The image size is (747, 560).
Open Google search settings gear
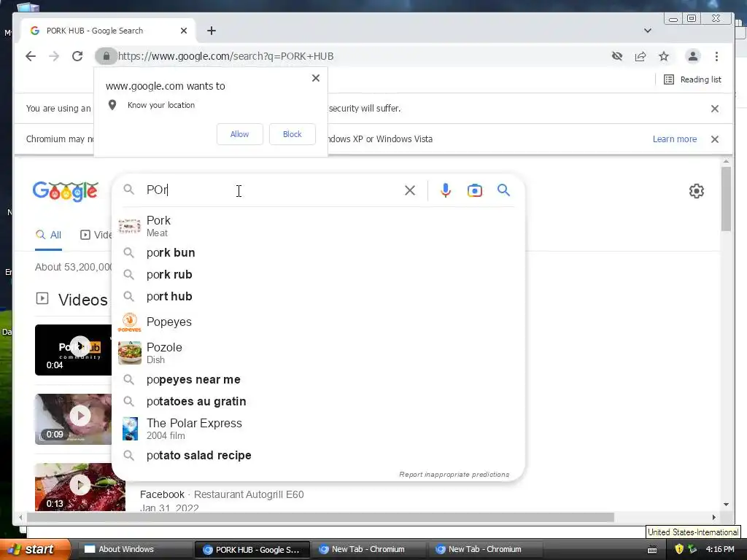click(x=697, y=191)
